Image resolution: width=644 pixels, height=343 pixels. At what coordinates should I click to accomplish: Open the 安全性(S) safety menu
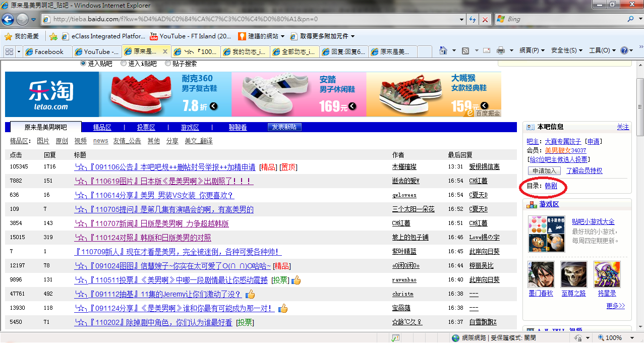567,50
